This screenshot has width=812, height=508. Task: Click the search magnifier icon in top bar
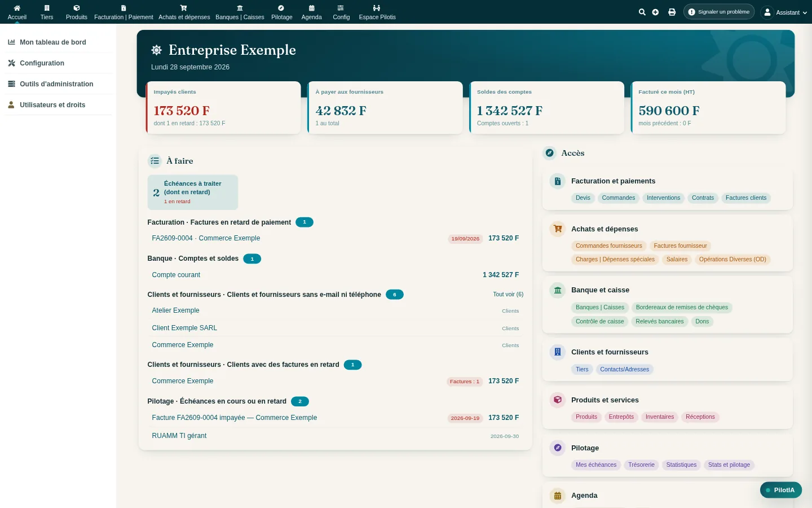pyautogui.click(x=642, y=12)
